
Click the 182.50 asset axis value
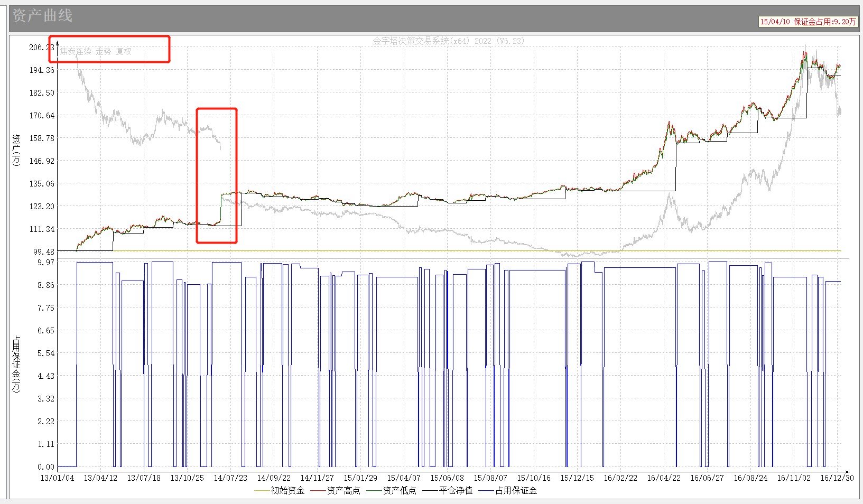click(42, 93)
